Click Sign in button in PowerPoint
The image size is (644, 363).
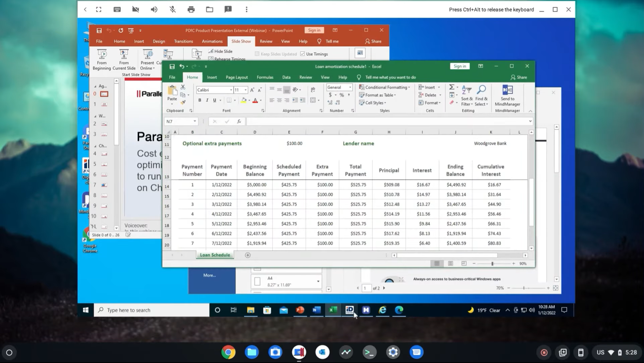coord(314,30)
